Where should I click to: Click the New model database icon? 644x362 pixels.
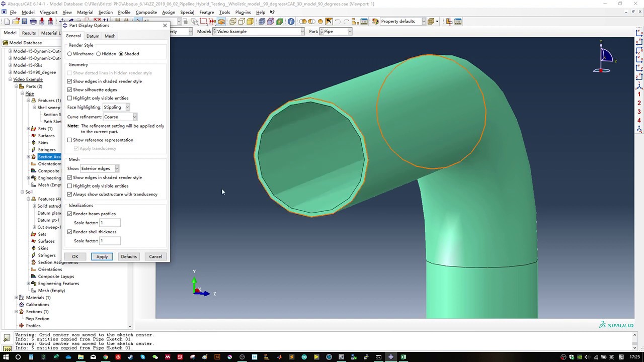coord(6,21)
